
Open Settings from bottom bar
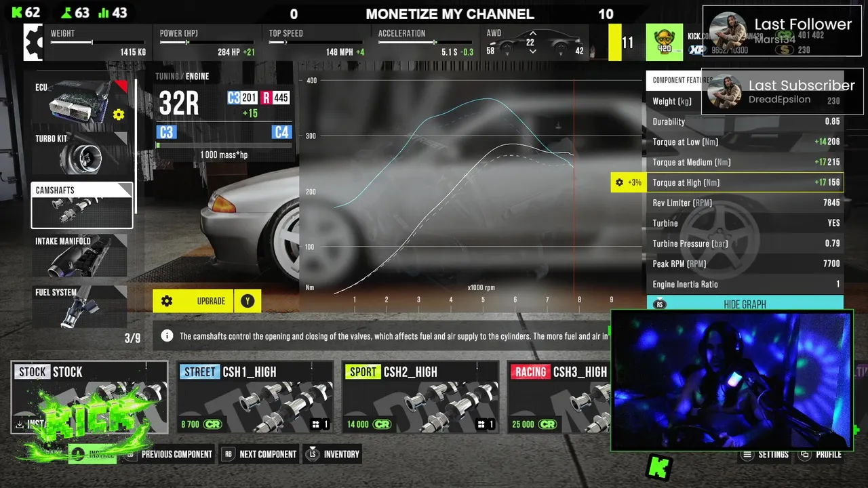pos(764,454)
